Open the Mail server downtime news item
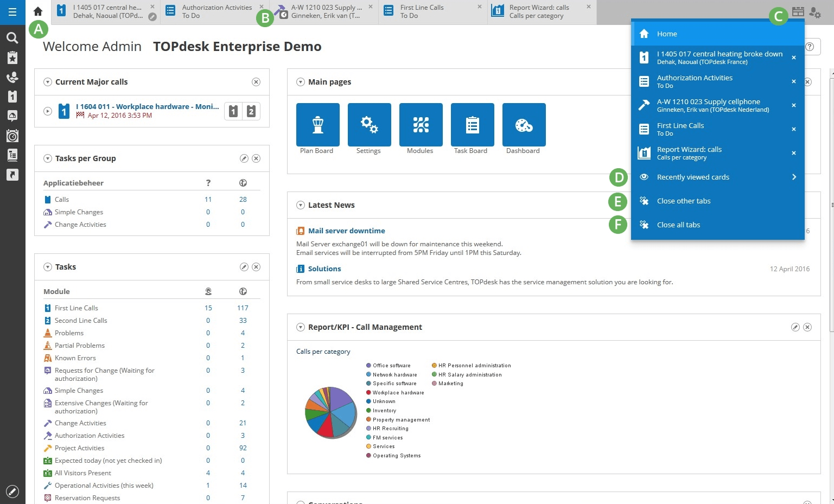834x504 pixels. 347,231
